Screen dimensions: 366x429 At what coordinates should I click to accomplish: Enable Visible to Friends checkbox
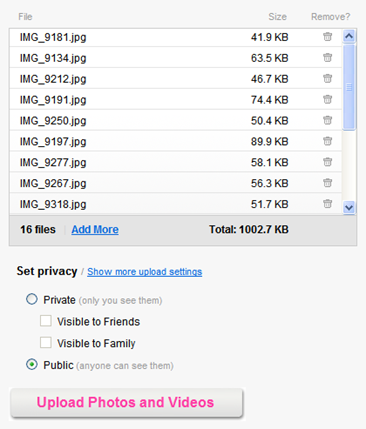(x=46, y=321)
